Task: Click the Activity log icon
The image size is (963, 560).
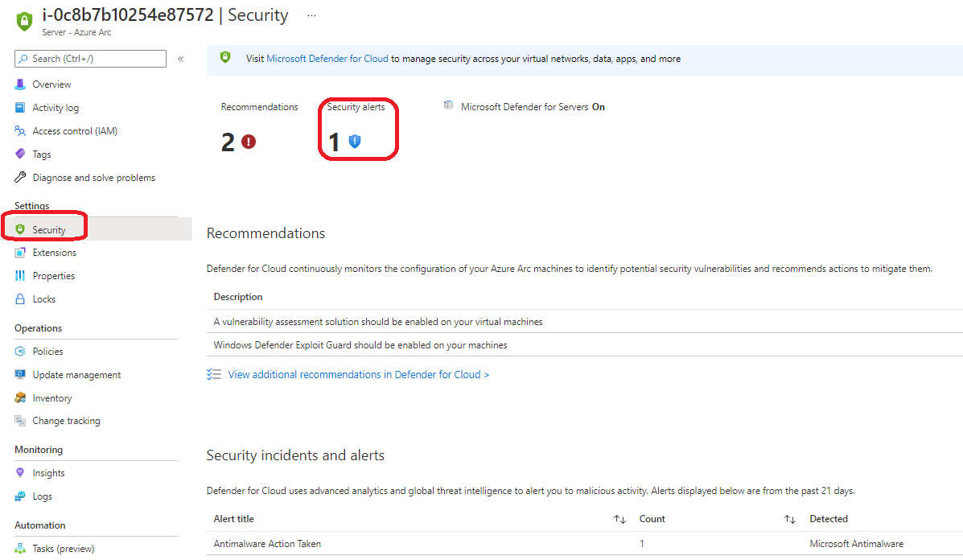Action: coord(20,108)
